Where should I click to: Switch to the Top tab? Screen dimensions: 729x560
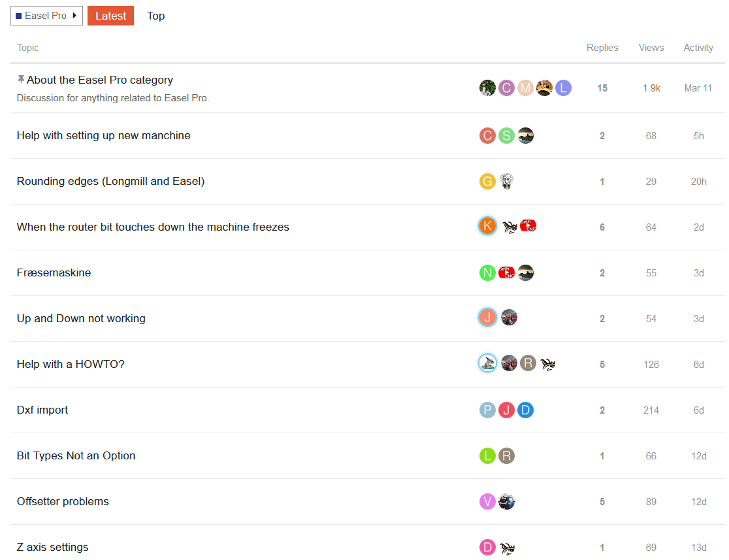155,16
